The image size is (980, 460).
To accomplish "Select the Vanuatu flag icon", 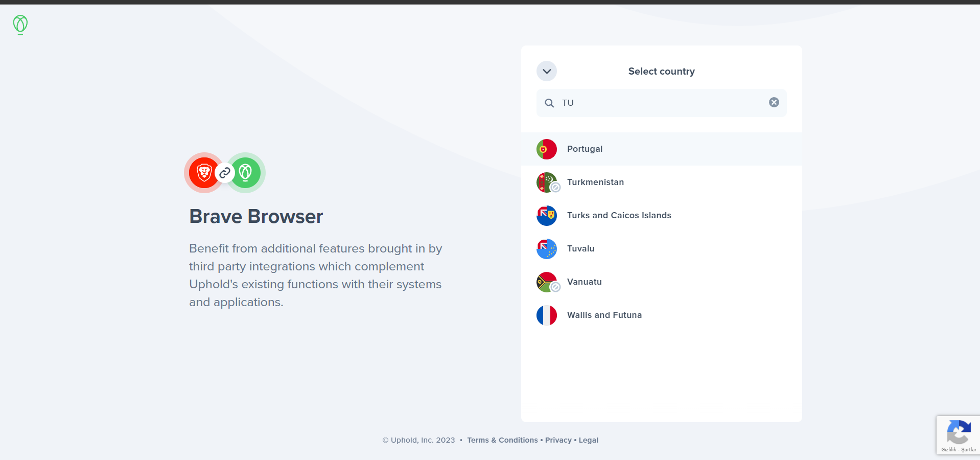I will tap(547, 282).
